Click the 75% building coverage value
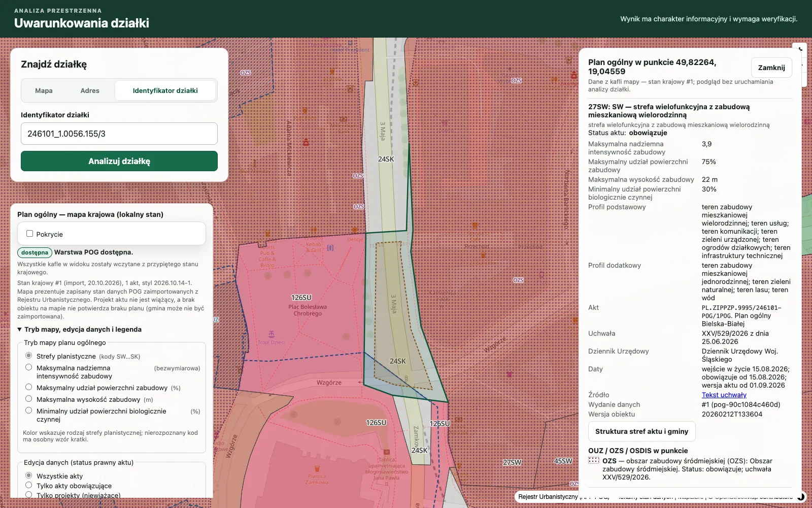The height and width of the screenshot is (508, 812). click(709, 162)
